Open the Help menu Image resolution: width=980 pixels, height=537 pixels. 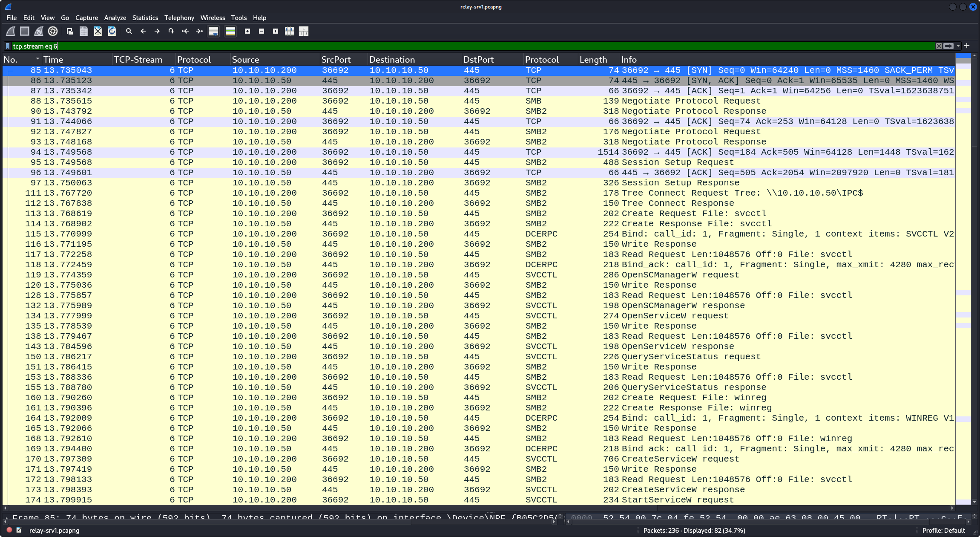coord(259,17)
